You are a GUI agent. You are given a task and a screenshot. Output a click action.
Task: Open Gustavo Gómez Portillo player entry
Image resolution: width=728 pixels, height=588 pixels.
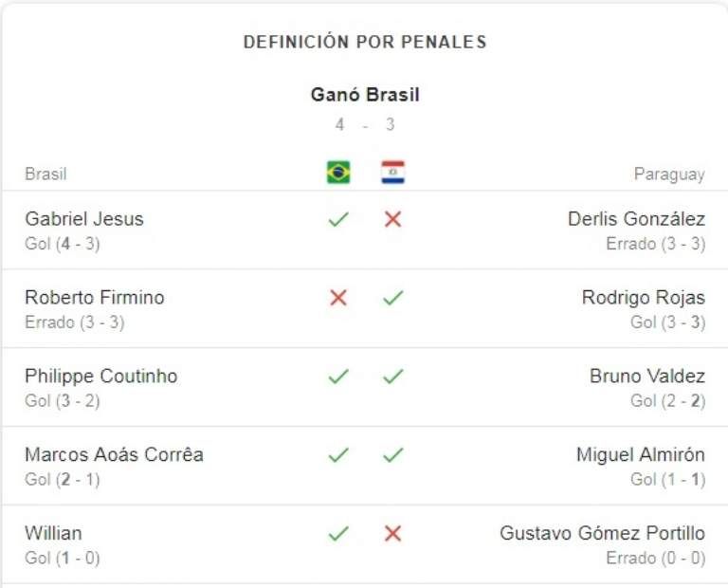602,534
